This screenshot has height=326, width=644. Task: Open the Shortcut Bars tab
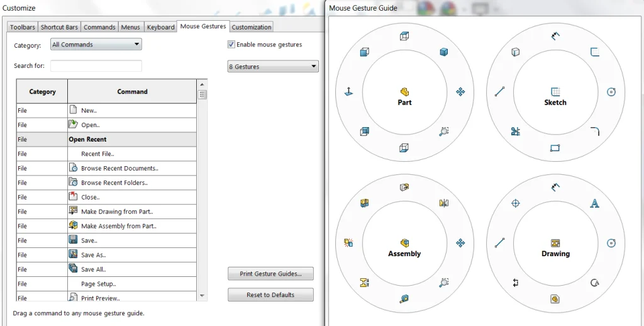click(x=59, y=27)
